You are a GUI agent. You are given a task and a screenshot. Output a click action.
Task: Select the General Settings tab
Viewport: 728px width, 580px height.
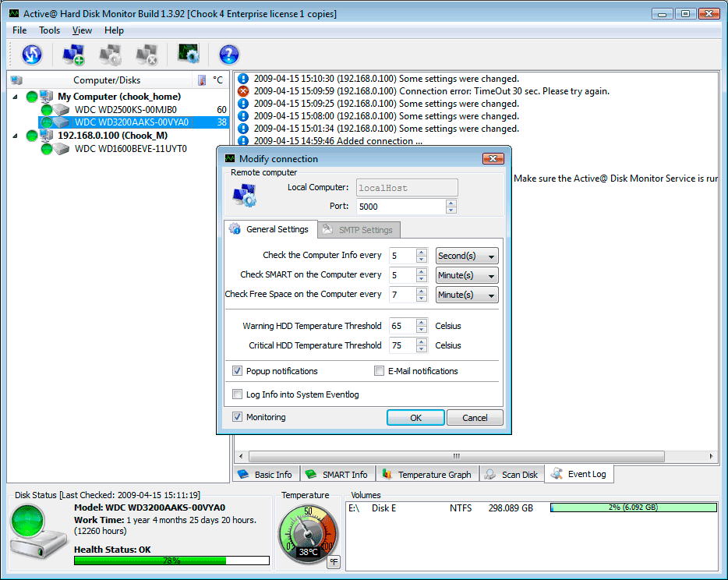coord(270,229)
